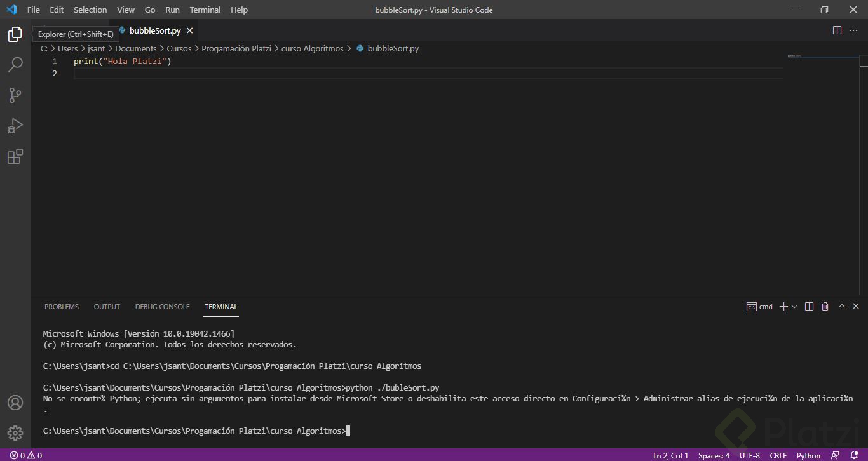
Task: Open the Extensions view
Action: pos(15,156)
